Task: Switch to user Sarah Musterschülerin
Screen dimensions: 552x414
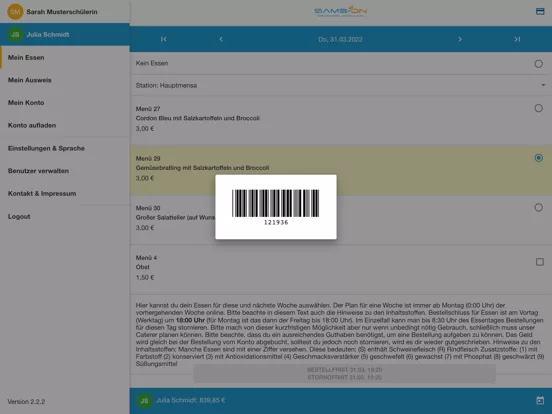Action: point(65,12)
